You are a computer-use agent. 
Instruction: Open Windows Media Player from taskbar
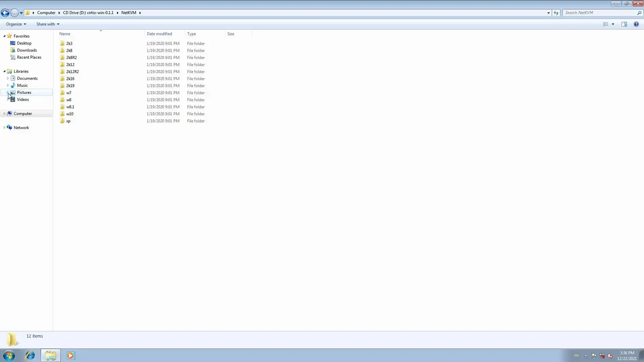click(x=70, y=355)
